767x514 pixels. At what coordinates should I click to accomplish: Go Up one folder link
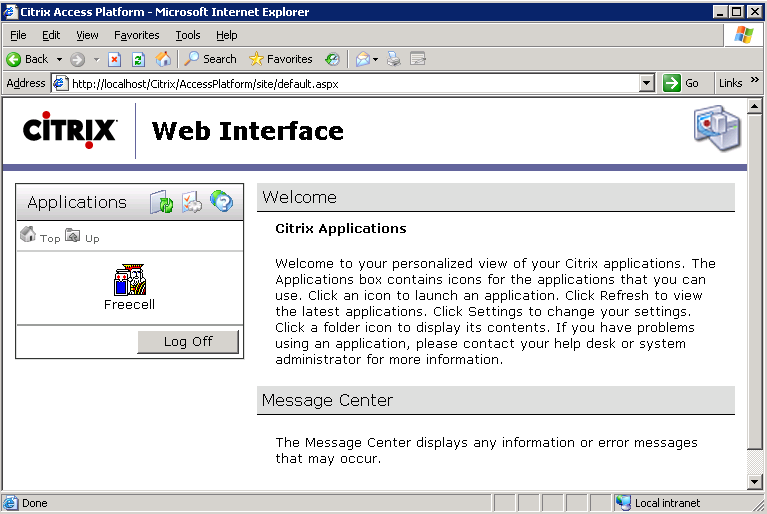coord(82,236)
